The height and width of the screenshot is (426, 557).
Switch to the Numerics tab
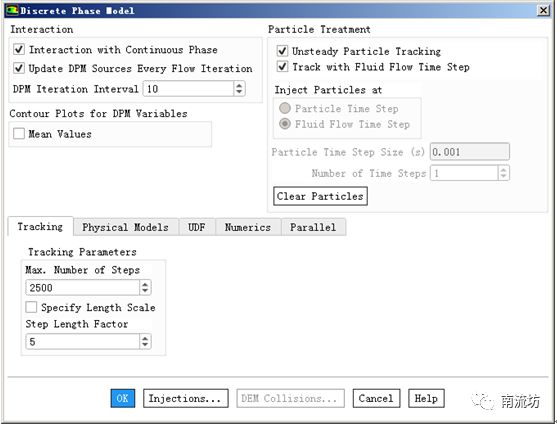coord(248,227)
